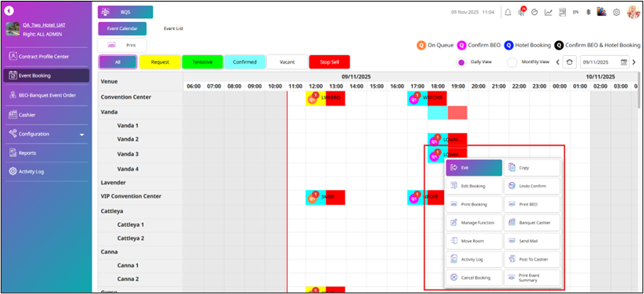Open Activity Log in sidebar
644x294 pixels.
tap(46, 172)
